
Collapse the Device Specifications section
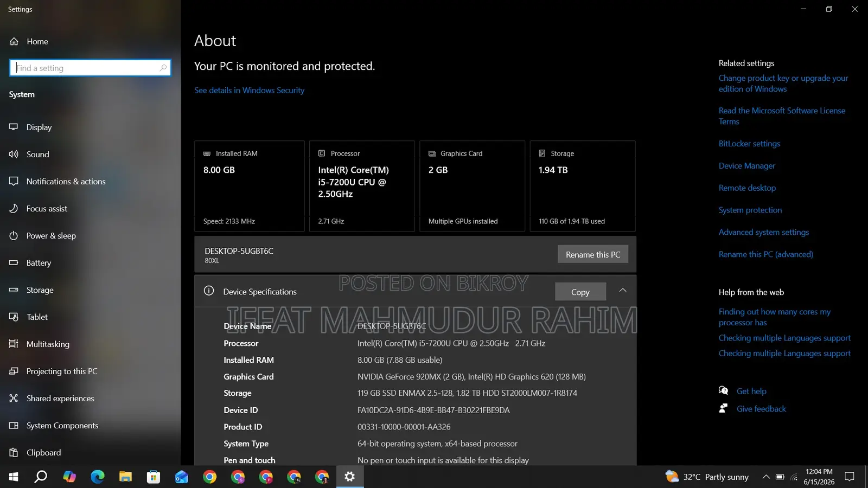623,291
